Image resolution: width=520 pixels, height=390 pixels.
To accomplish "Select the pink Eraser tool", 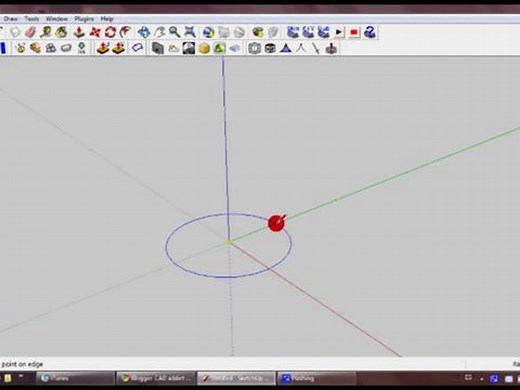I will tap(30, 32).
